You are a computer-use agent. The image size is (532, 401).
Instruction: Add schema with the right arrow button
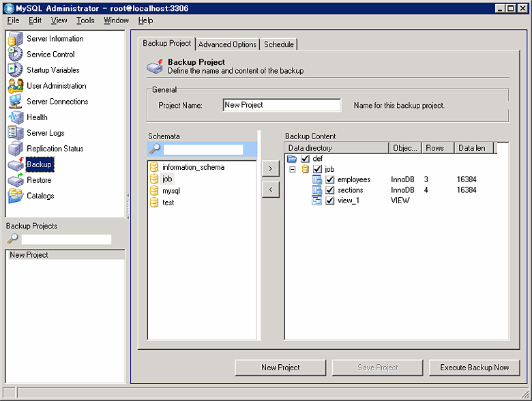(270, 169)
